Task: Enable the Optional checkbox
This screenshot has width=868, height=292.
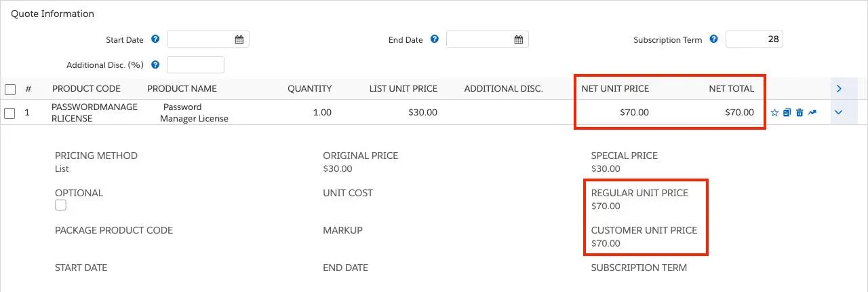Action: [x=61, y=205]
